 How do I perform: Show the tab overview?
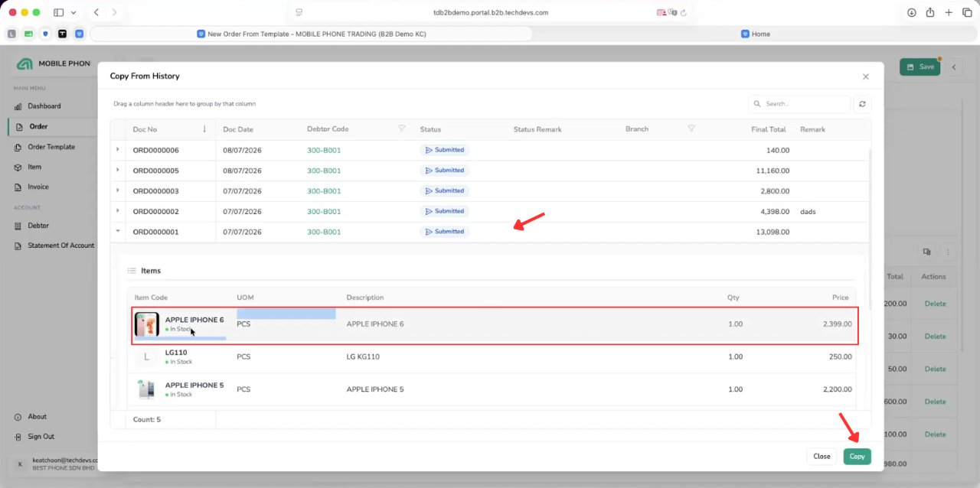967,12
